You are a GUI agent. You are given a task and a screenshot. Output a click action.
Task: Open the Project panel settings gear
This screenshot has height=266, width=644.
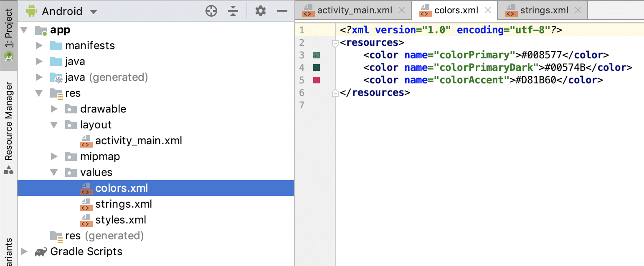pyautogui.click(x=260, y=10)
